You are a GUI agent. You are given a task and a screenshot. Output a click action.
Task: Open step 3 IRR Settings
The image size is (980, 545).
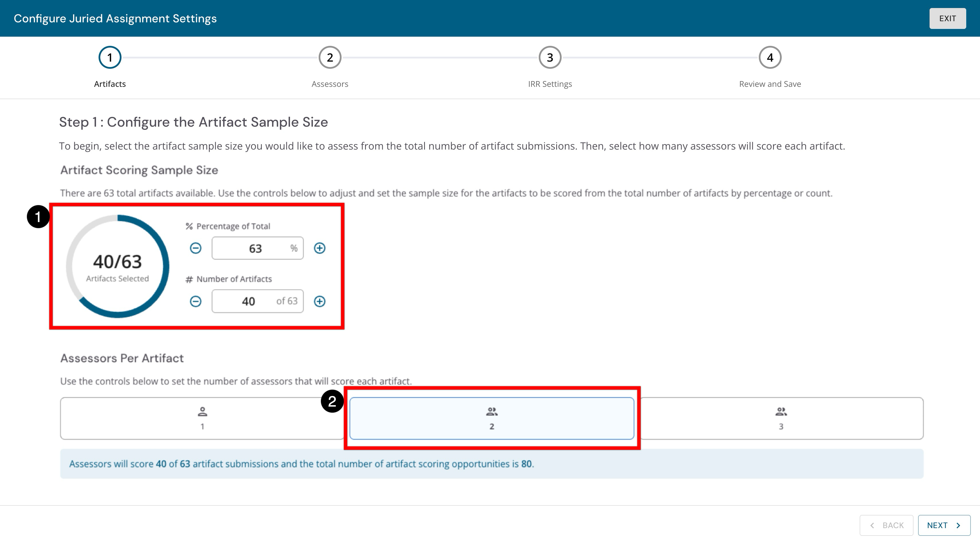tap(550, 57)
